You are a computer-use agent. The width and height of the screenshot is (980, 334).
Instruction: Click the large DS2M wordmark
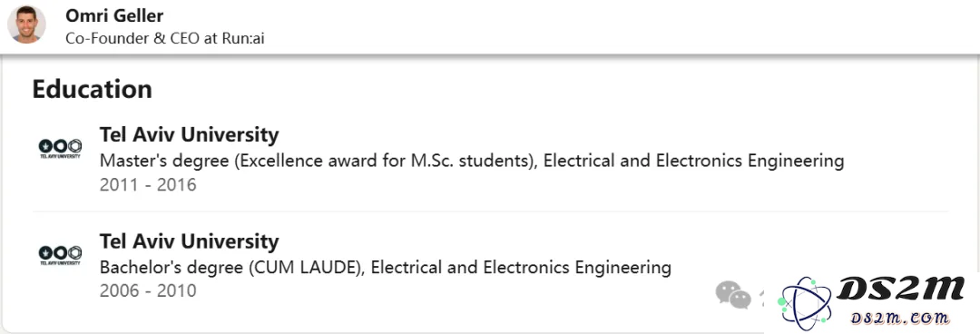tap(901, 290)
